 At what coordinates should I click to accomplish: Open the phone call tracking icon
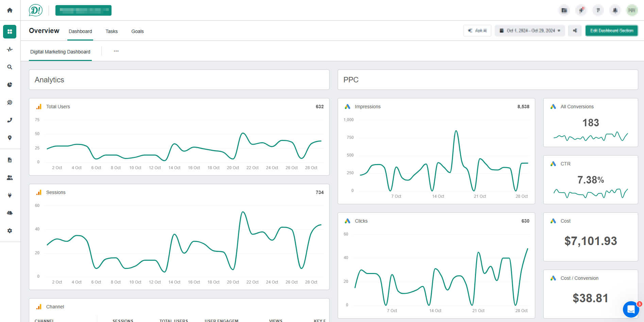click(10, 120)
